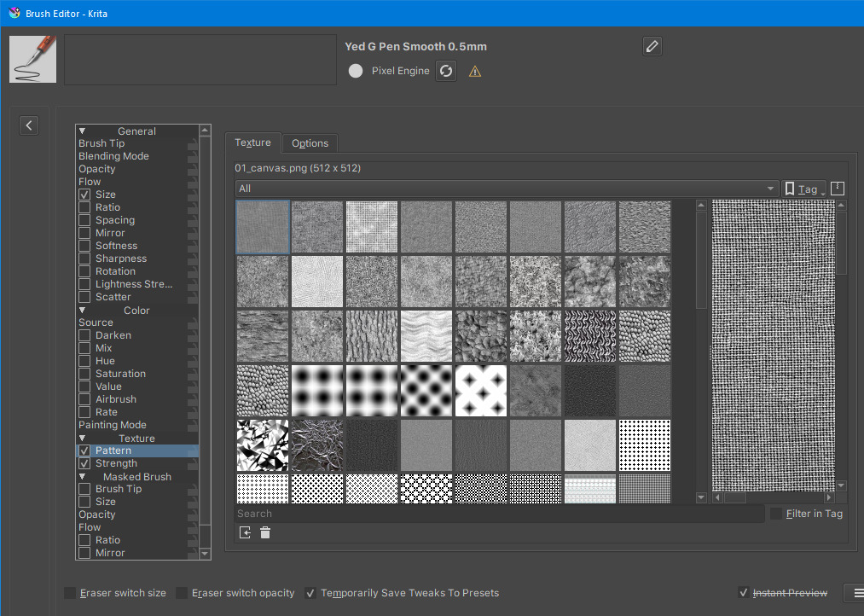Toggle Temporarily Save Tweaks To Presets
The image size is (864, 616).
coord(311,593)
